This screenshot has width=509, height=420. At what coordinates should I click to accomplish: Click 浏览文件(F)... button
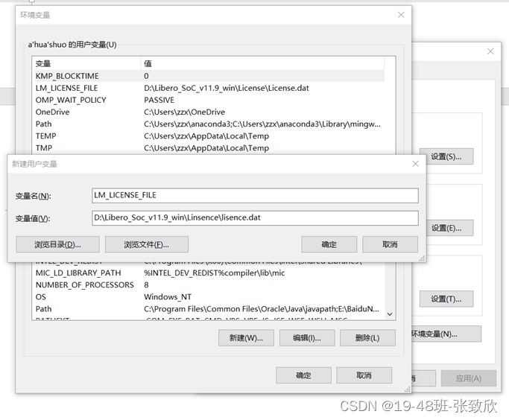[146, 244]
